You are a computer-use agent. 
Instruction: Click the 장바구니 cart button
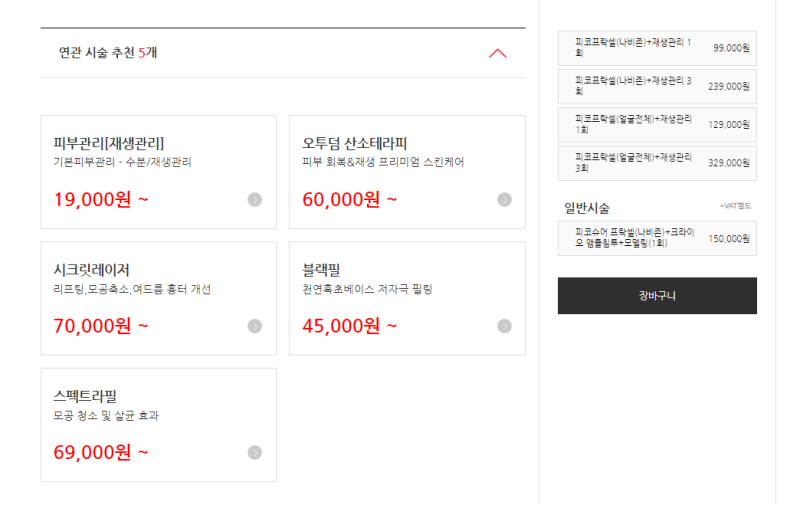click(x=657, y=296)
